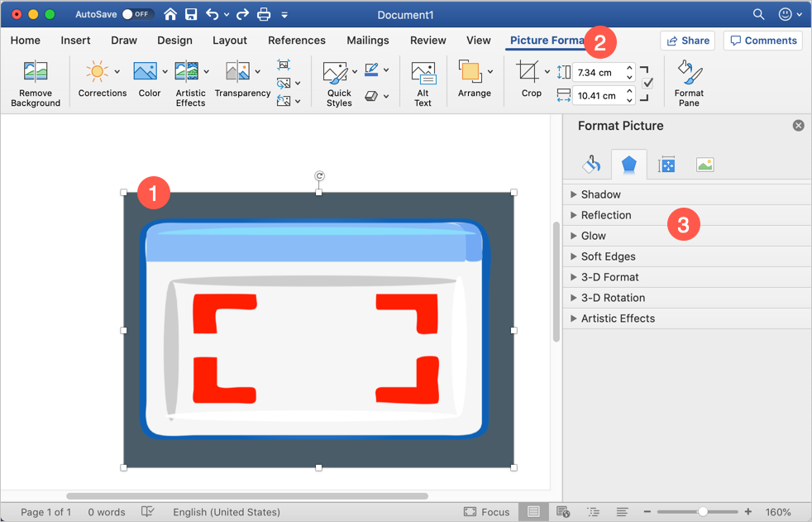812x522 pixels.
Task: Open the Corrections dropdown arrow
Action: (x=117, y=72)
